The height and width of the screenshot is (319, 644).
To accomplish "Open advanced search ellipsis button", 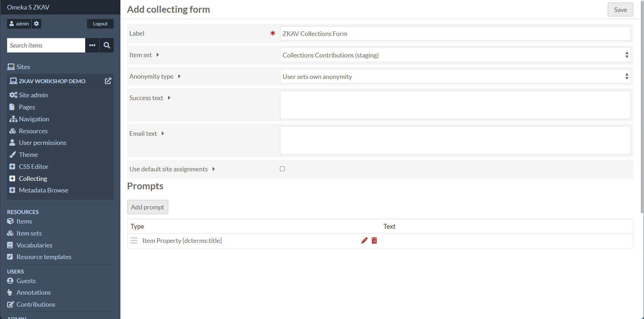I will [x=92, y=45].
